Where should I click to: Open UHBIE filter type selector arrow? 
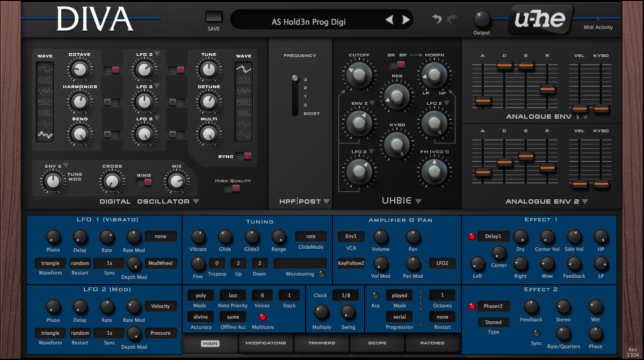pos(418,201)
